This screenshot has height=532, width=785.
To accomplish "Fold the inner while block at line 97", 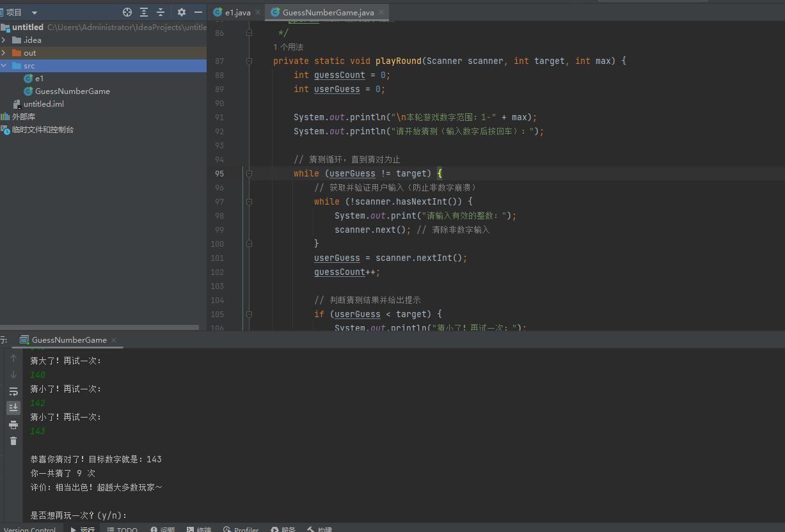I will click(x=250, y=201).
